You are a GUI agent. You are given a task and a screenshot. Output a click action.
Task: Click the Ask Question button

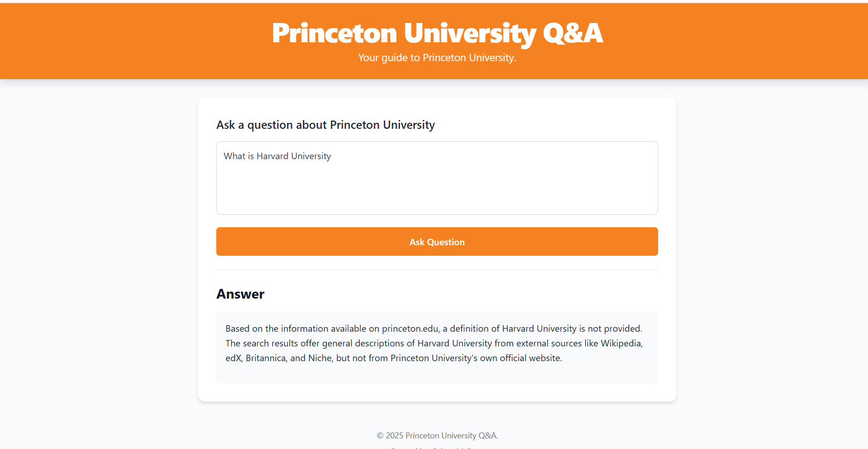pos(437,242)
